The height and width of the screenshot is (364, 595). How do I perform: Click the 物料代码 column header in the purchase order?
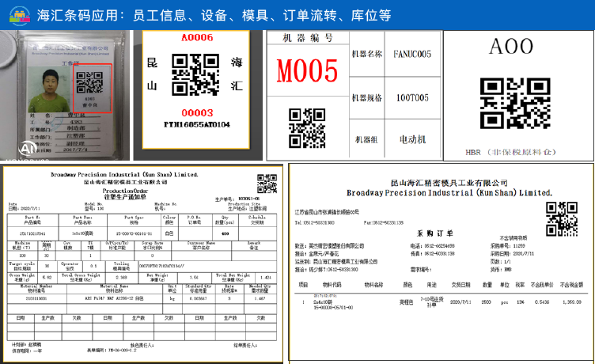click(332, 285)
